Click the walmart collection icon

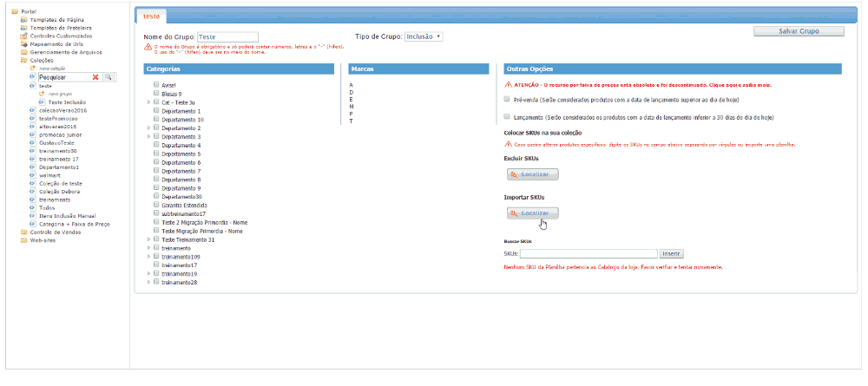pyautogui.click(x=32, y=175)
